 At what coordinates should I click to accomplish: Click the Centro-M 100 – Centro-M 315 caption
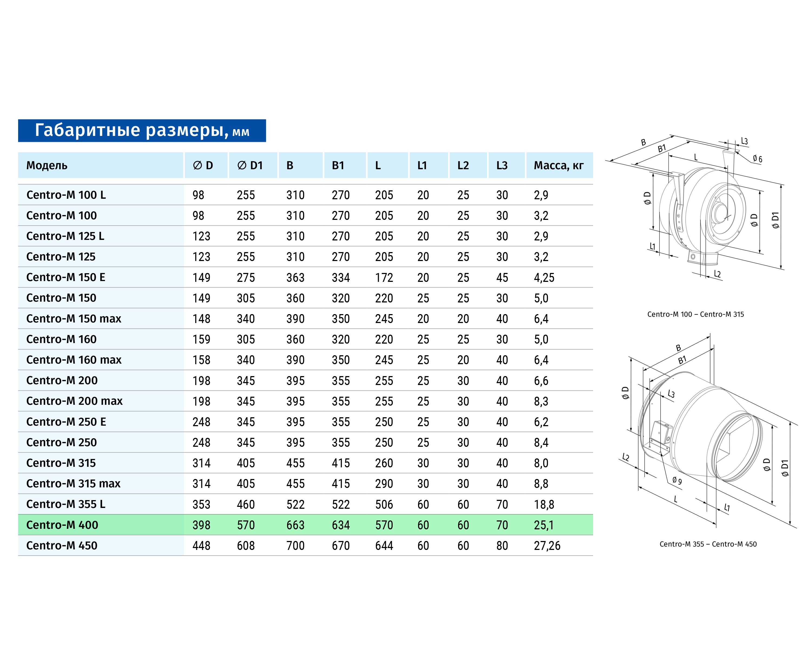point(695,315)
